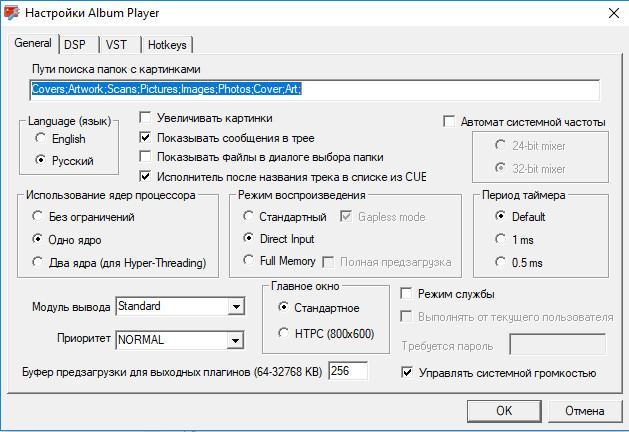
Task: Close the Настройки Album Player dialog
Action: tap(613, 13)
